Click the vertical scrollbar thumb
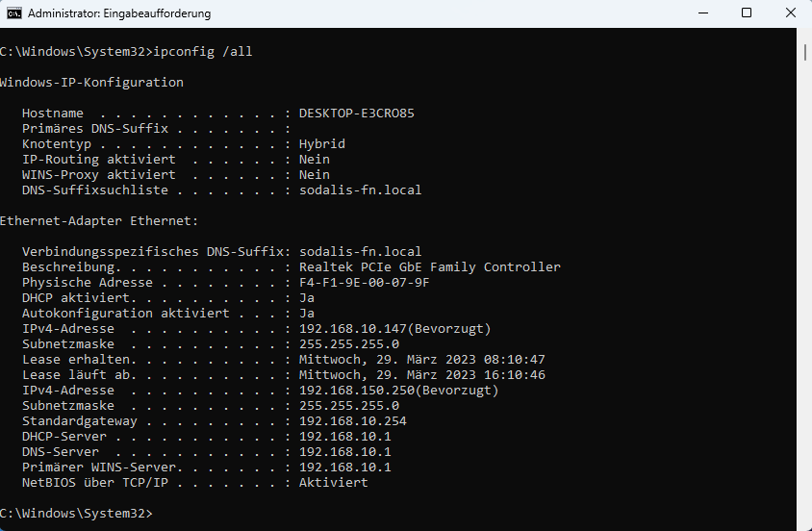Screen dimensions: 812x531 804,52
